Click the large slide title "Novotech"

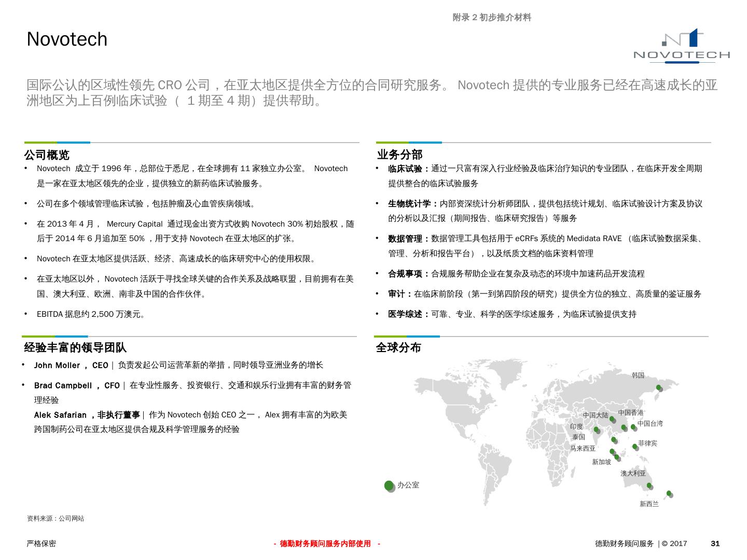67,39
